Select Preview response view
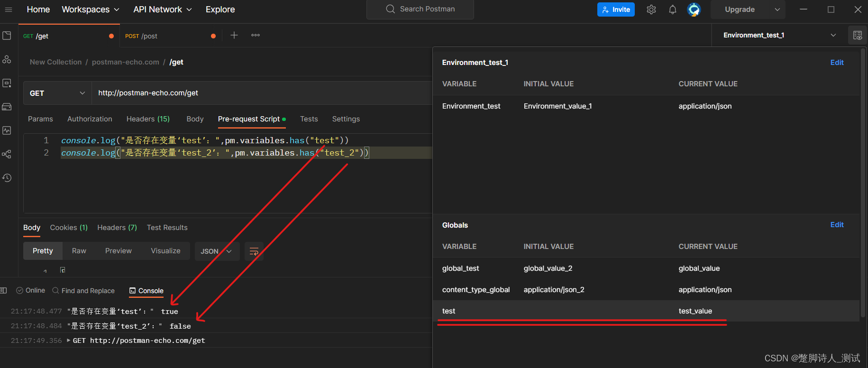The width and height of the screenshot is (868, 368). tap(119, 251)
